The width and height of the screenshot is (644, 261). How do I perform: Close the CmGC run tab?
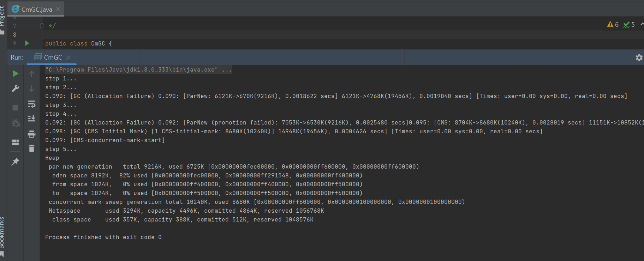click(68, 57)
